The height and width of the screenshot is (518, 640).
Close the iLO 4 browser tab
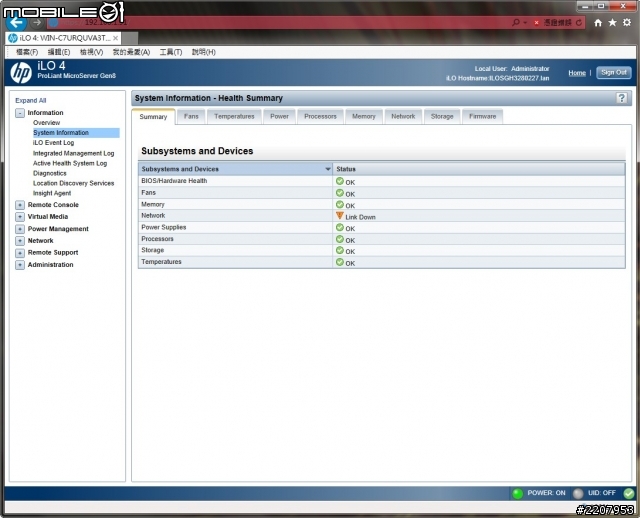pos(116,38)
